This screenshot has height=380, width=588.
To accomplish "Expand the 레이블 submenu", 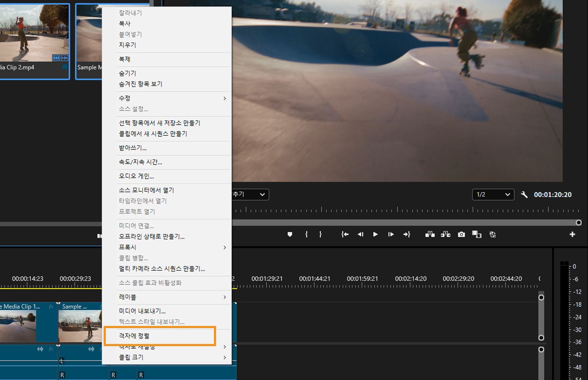I will click(x=172, y=297).
